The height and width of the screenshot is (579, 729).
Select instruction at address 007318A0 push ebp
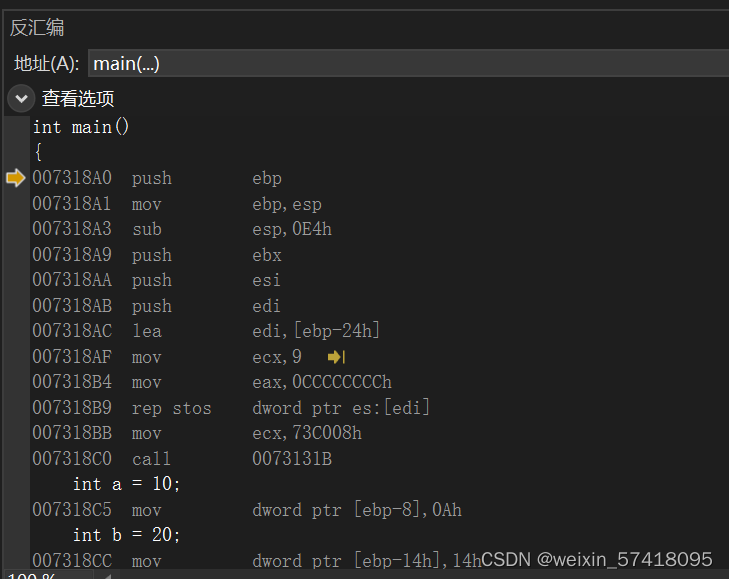[x=157, y=178]
